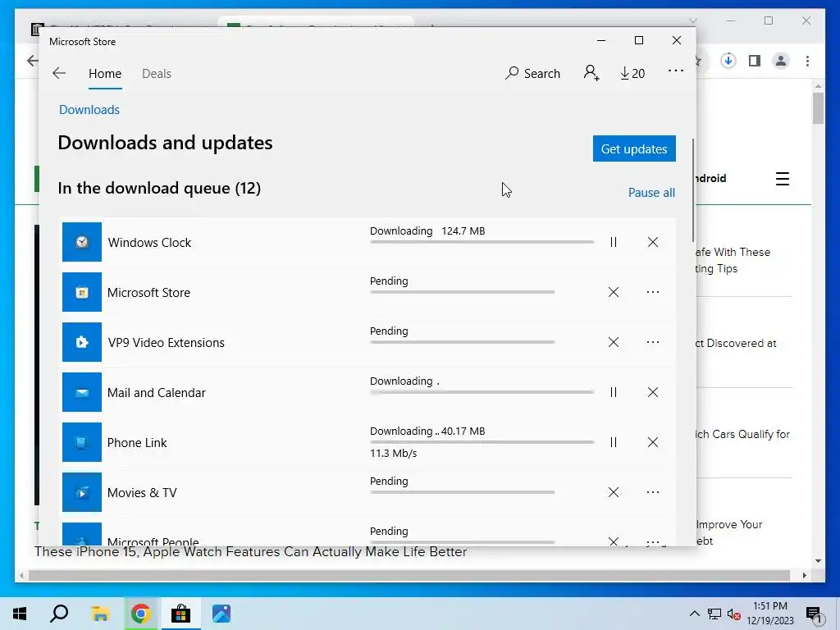This screenshot has height=630, width=840.
Task: Cancel the VP9 Video Extensions download
Action: click(x=614, y=342)
